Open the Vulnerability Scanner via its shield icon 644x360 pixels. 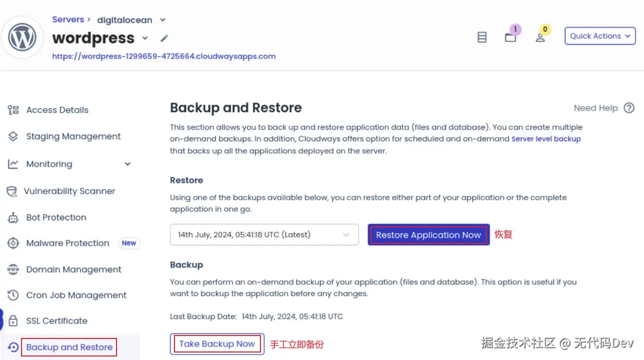click(x=14, y=191)
